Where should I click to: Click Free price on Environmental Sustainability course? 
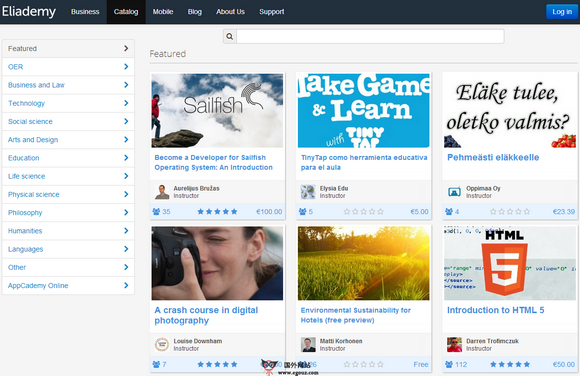(x=421, y=365)
